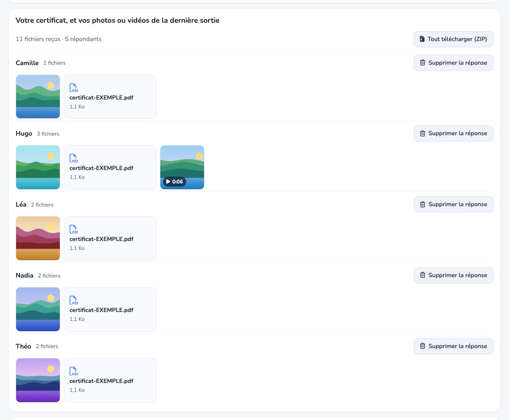Viewport: 509px width, 420px height.
Task: Delete Théo's response with Supprimer la réponse
Action: click(453, 346)
